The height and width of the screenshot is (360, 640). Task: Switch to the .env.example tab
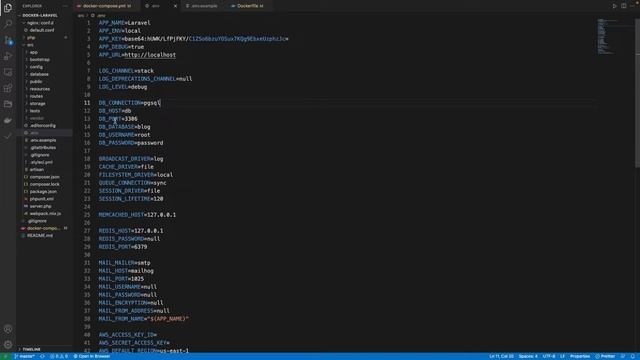click(x=204, y=6)
